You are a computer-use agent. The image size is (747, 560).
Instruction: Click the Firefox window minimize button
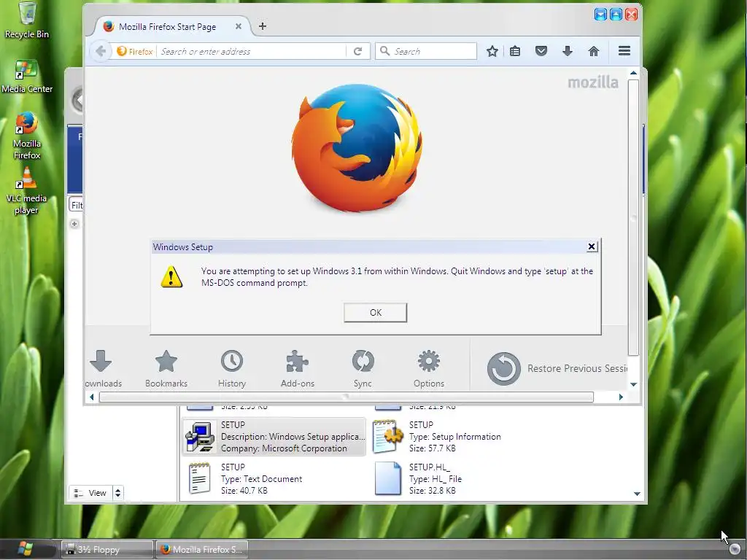(601, 15)
